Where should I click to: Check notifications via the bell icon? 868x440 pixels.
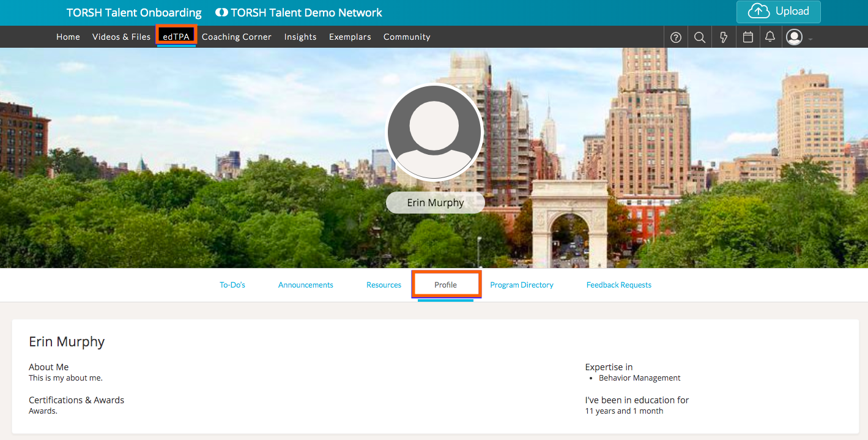click(770, 37)
